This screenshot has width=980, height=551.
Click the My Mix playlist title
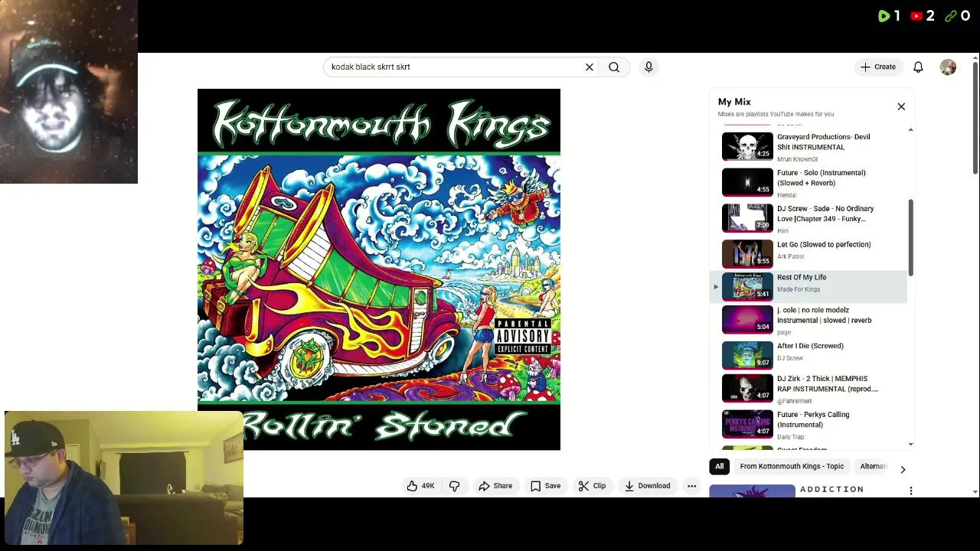click(x=734, y=102)
